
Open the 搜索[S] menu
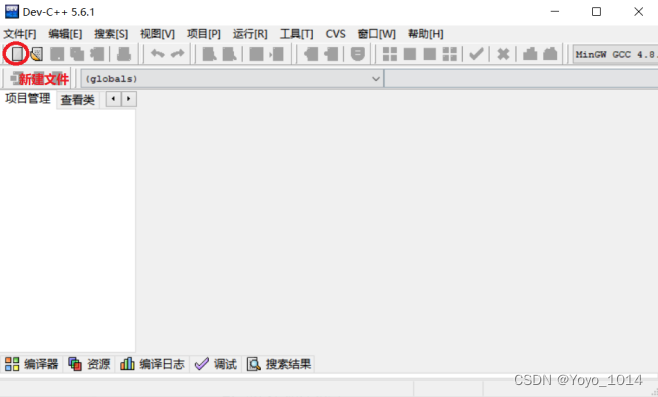tap(111, 34)
